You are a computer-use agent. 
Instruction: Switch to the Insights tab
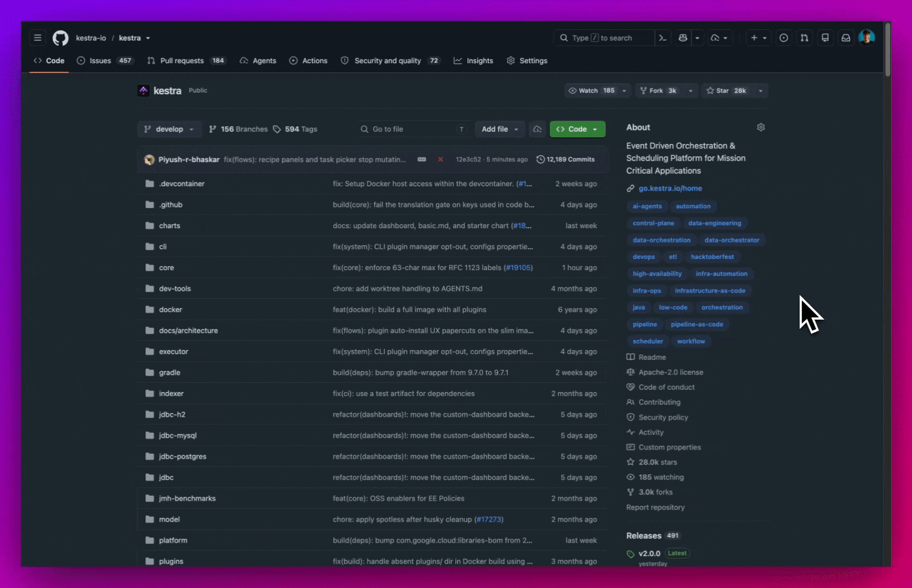point(473,60)
